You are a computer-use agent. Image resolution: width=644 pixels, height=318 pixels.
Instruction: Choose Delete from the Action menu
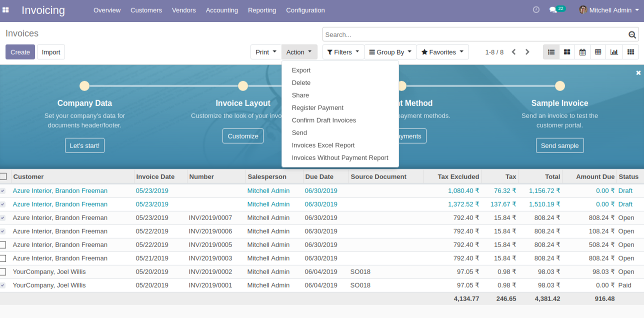[340, 83]
